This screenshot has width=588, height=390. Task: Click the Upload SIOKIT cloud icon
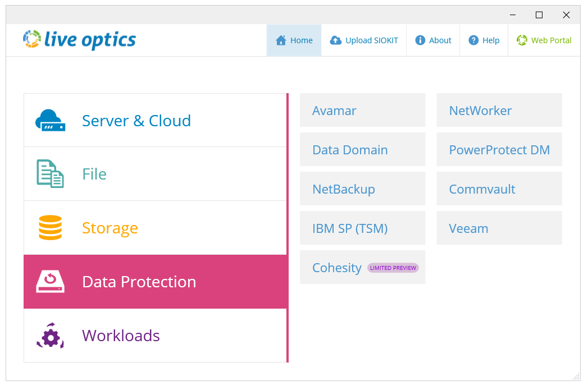click(x=336, y=40)
